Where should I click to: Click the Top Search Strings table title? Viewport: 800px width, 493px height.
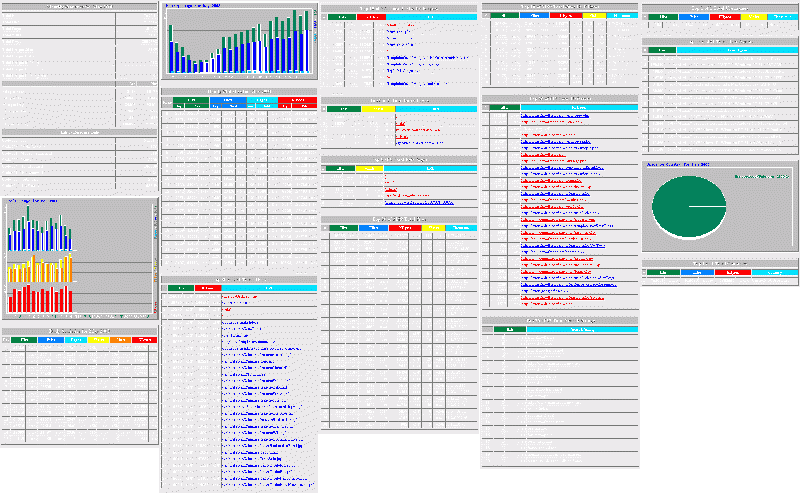click(x=560, y=319)
